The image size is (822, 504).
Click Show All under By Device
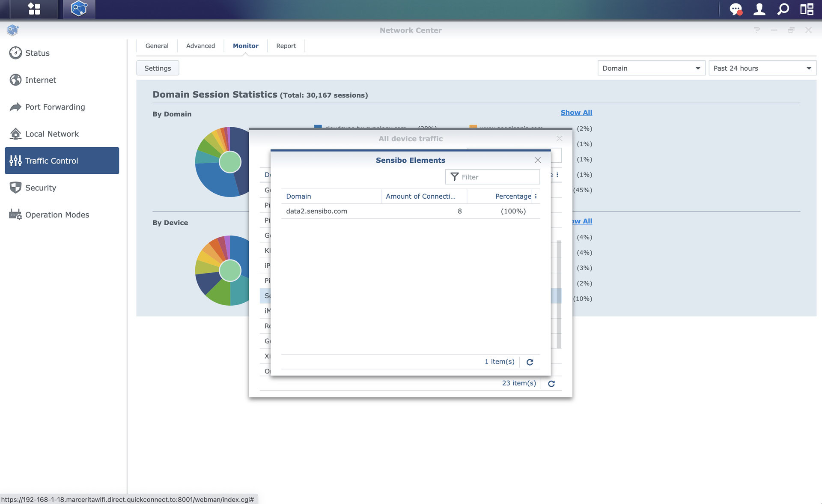point(582,221)
